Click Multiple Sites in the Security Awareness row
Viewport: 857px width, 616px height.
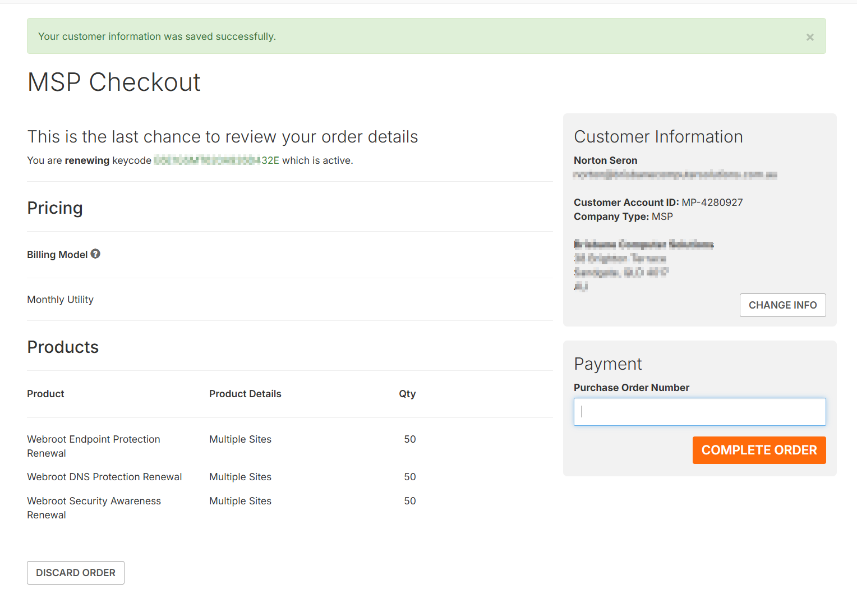[x=240, y=501]
